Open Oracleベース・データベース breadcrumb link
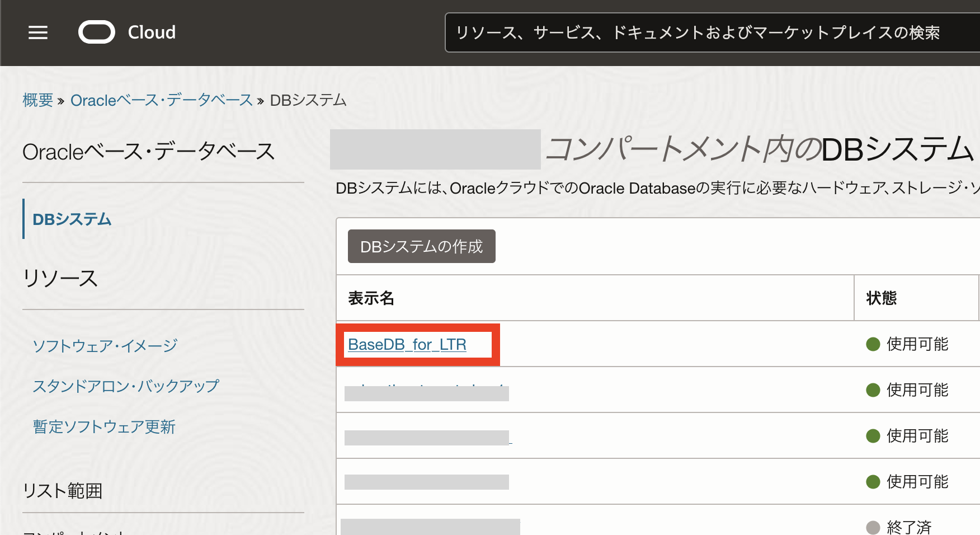 [x=162, y=100]
